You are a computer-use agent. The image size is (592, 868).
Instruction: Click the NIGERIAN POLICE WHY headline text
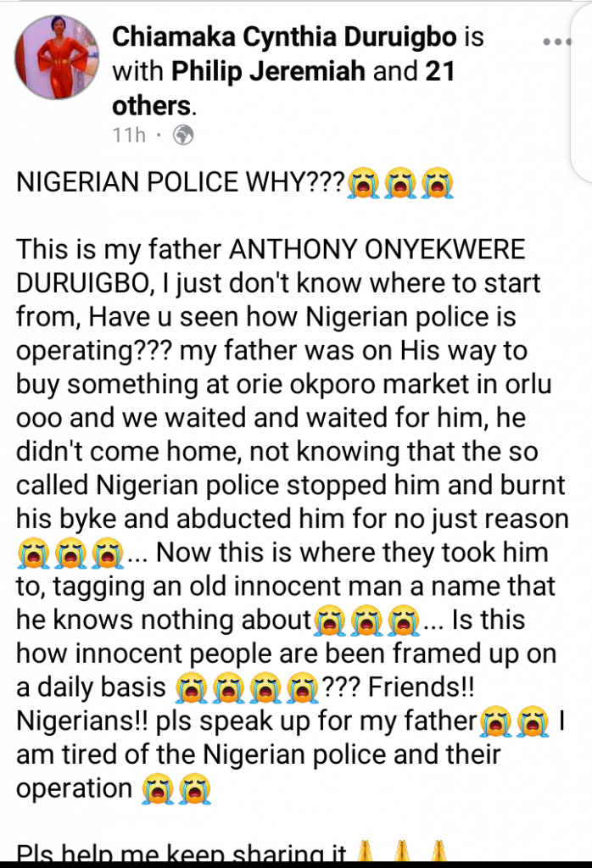point(181,182)
